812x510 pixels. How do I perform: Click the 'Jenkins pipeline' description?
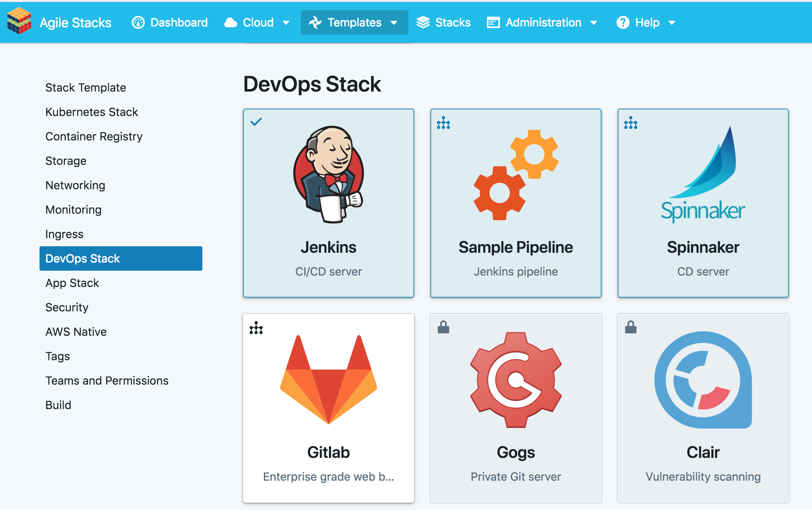coord(516,271)
